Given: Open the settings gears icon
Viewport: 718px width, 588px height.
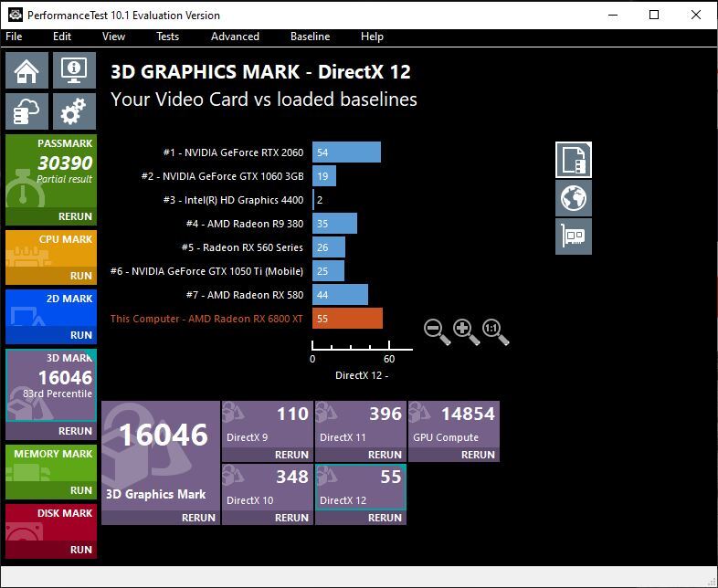Looking at the screenshot, I should [74, 111].
